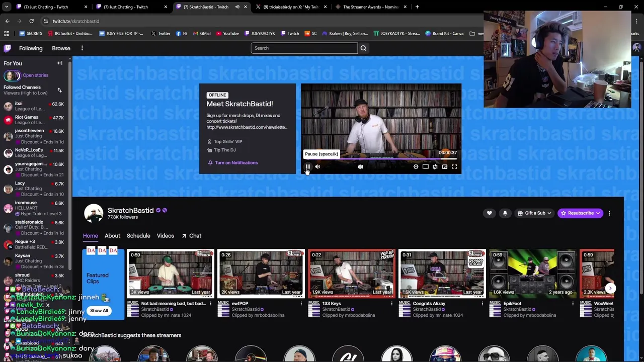Open the SECRETS bookmark
The width and height of the screenshot is (644, 362).
tap(31, 34)
